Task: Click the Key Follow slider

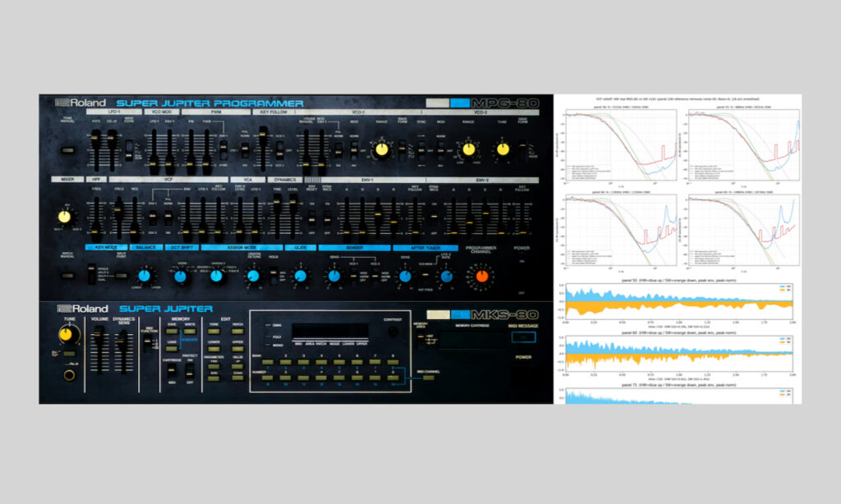Action: (x=263, y=149)
